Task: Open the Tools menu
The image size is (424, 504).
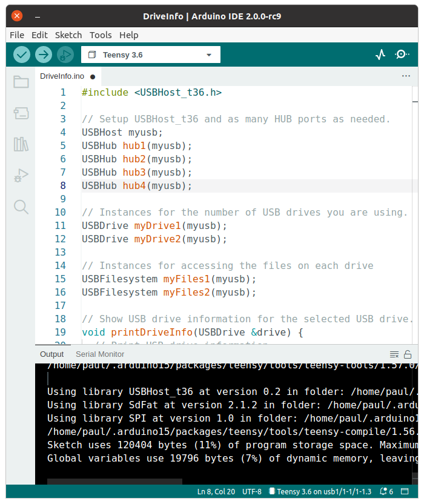Action: pyautogui.click(x=101, y=35)
